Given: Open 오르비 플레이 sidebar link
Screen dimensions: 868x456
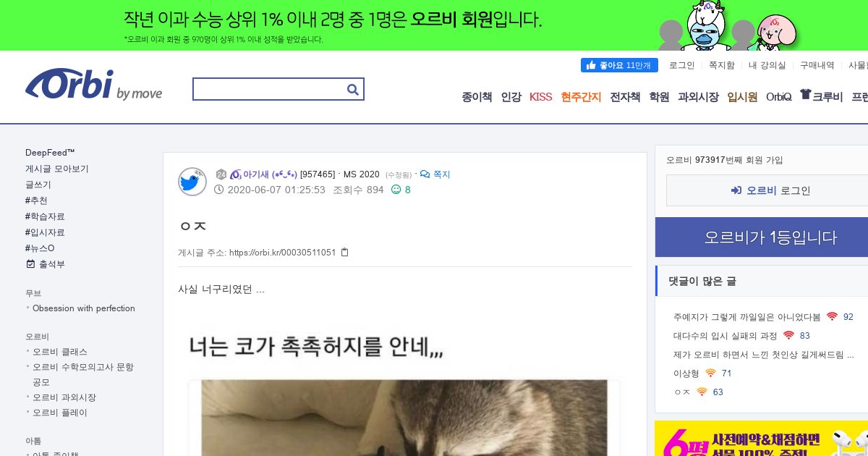Looking at the screenshot, I should pos(60,413).
